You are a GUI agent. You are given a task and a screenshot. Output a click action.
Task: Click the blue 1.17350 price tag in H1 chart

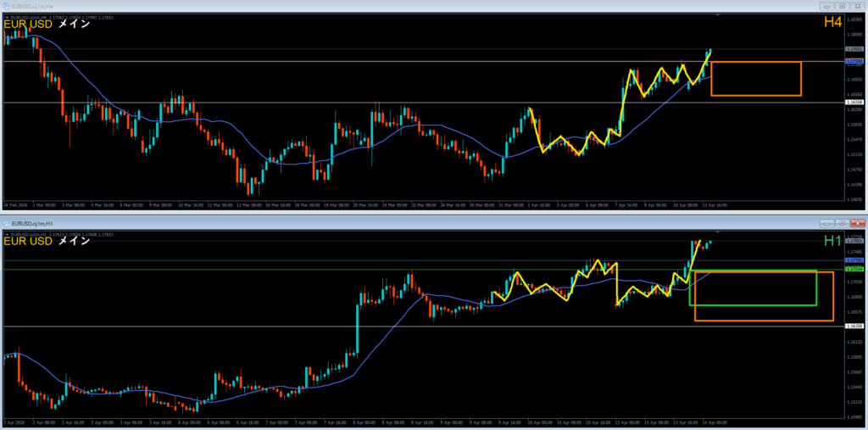(854, 260)
